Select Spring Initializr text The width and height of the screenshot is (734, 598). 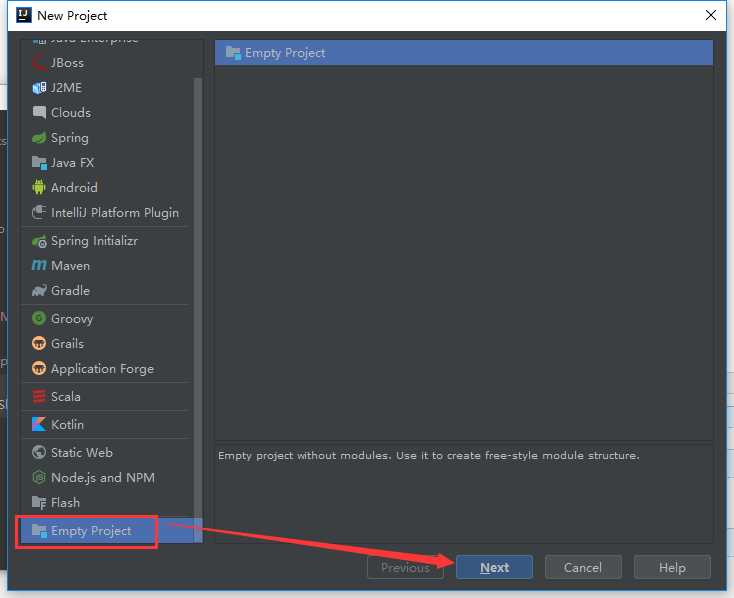[x=94, y=241]
